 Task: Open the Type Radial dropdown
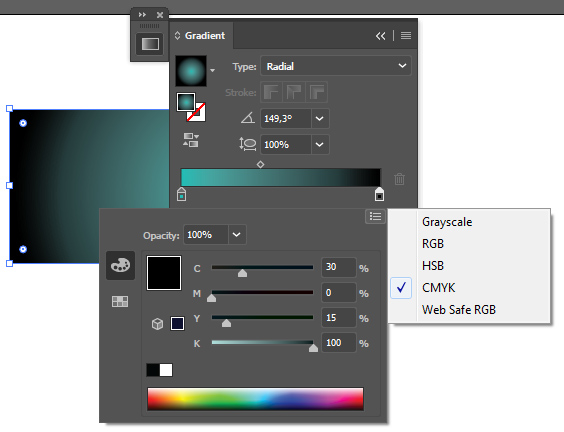click(336, 66)
